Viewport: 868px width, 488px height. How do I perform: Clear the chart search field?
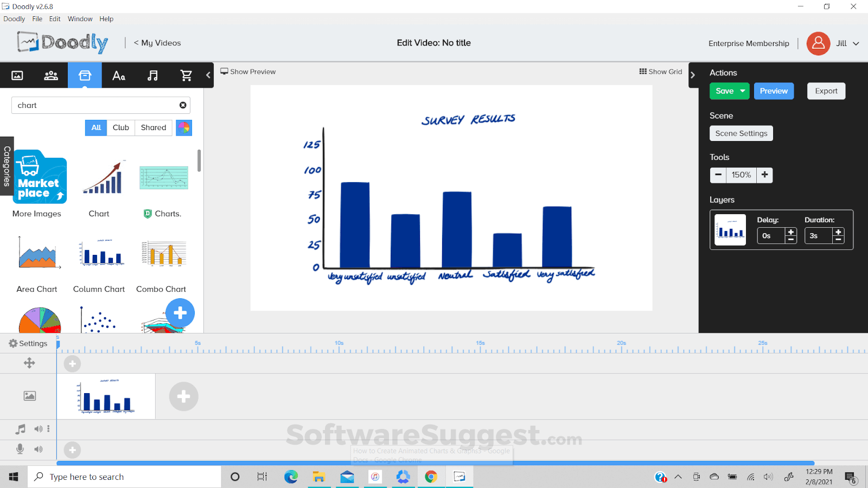183,105
